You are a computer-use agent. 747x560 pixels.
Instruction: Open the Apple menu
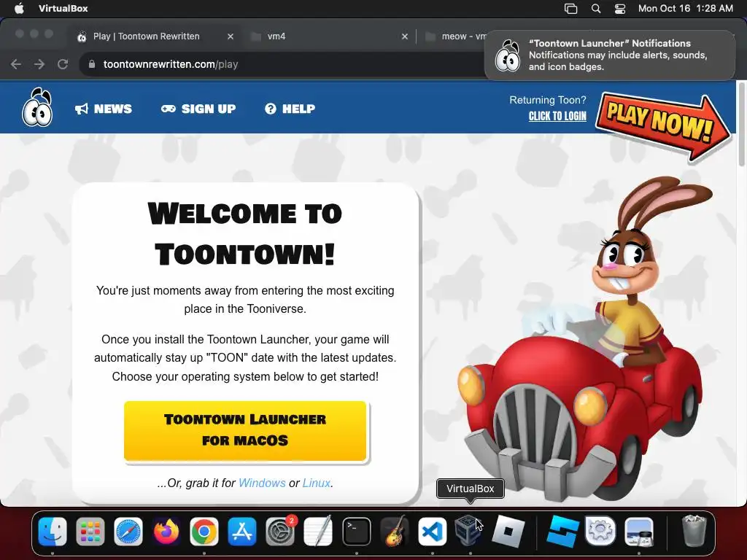click(x=19, y=9)
